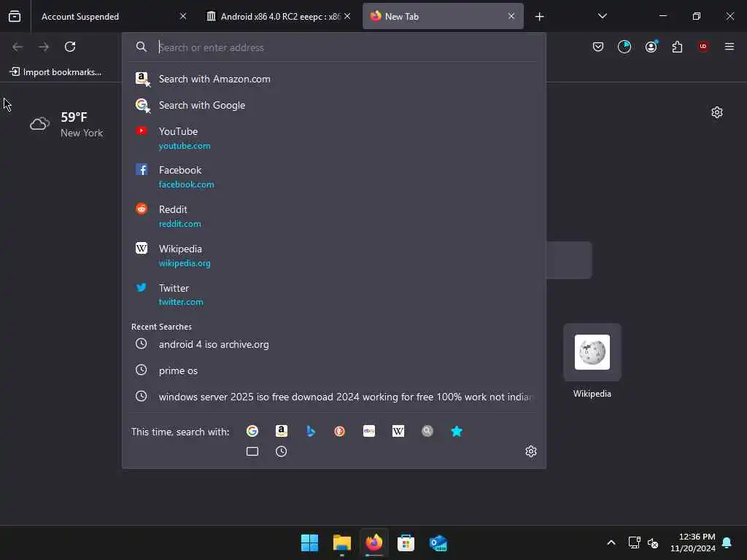Open the network display tray icon

click(x=634, y=542)
